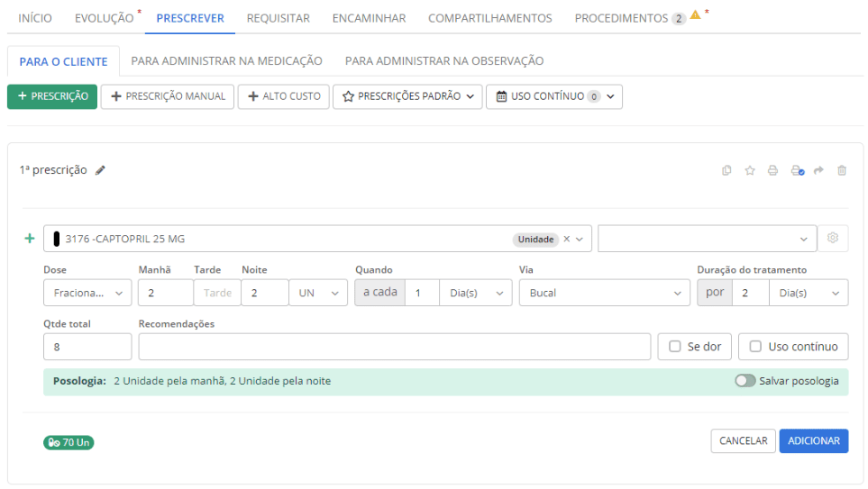Screen dimensions: 868x489
Task: Click the Recomendações text field
Action: (395, 347)
